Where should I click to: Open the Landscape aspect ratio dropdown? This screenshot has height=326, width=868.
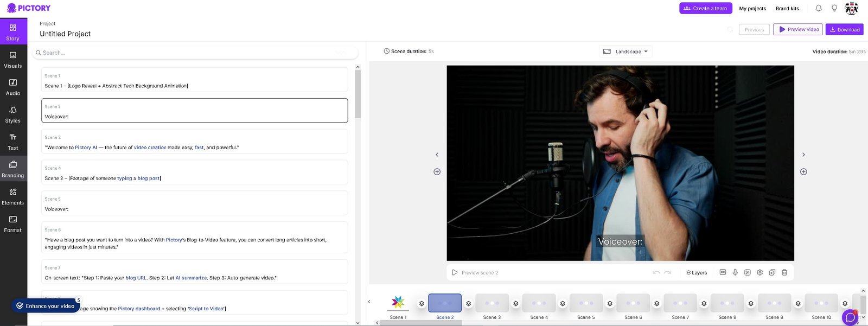(x=626, y=52)
